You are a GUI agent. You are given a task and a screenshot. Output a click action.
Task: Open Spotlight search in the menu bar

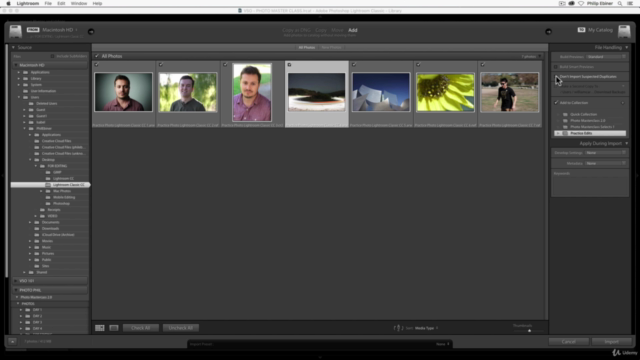[x=620, y=3]
